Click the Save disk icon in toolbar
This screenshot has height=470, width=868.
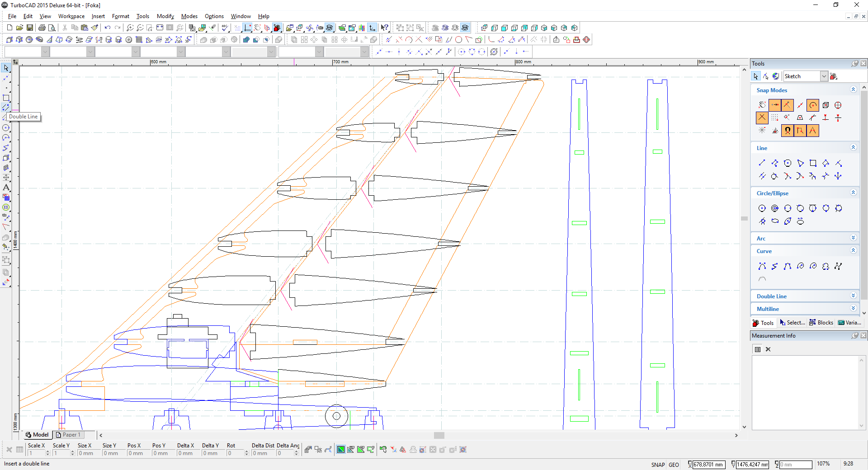[29, 28]
